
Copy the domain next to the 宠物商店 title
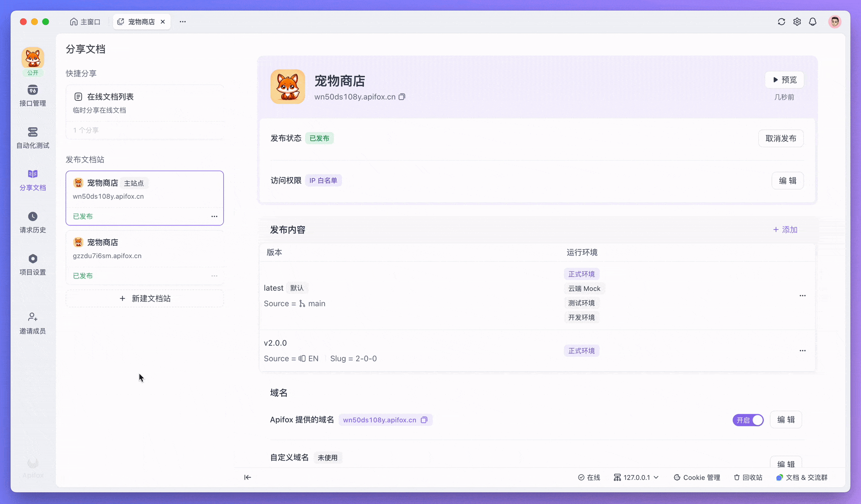click(x=402, y=97)
